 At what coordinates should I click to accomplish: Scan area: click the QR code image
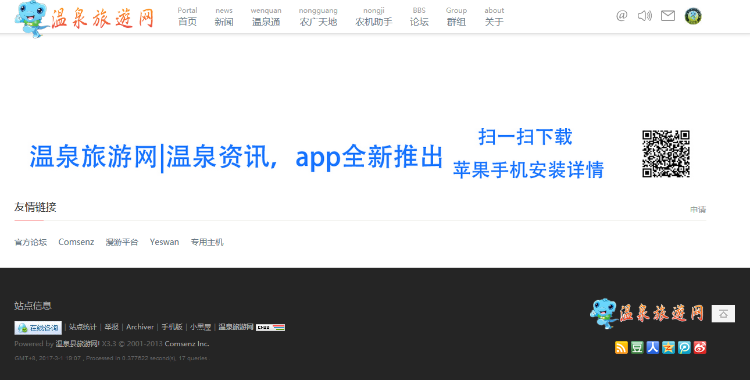coord(666,154)
